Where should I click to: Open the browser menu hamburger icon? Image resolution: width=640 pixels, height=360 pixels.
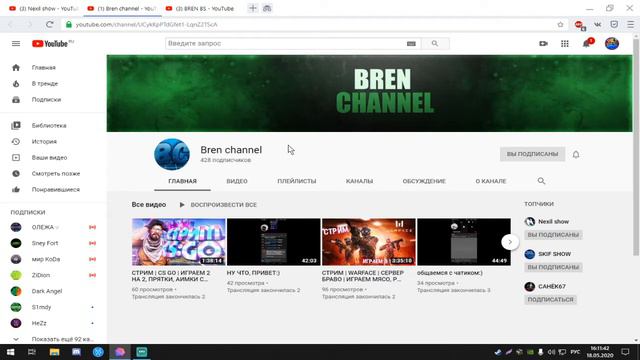(x=631, y=24)
